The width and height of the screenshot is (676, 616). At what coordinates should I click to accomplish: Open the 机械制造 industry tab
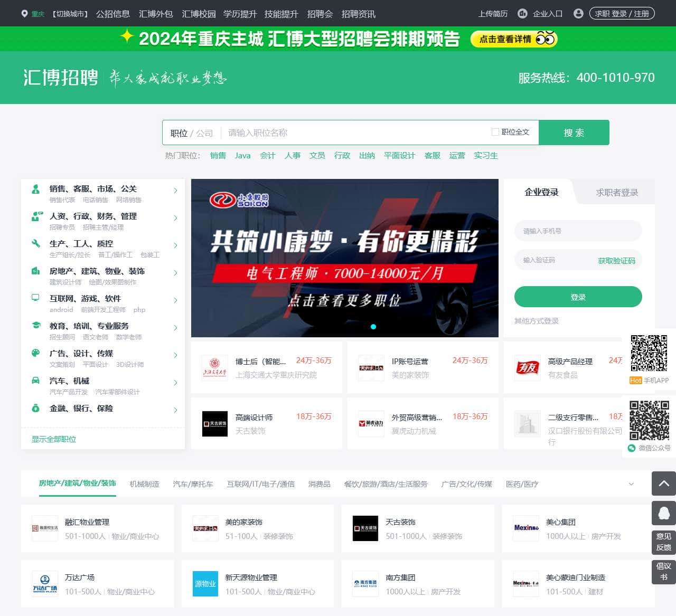point(145,484)
